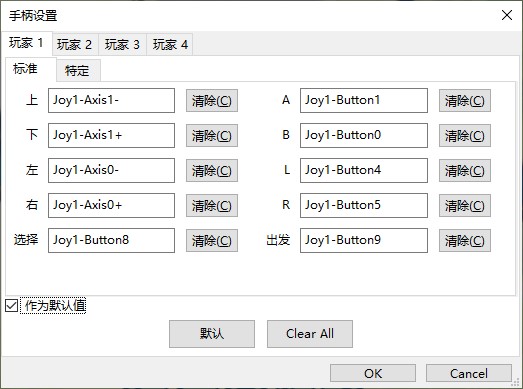The width and height of the screenshot is (523, 389).
Task: Switch to the 特定 sub-tab
Action: pyautogui.click(x=78, y=71)
